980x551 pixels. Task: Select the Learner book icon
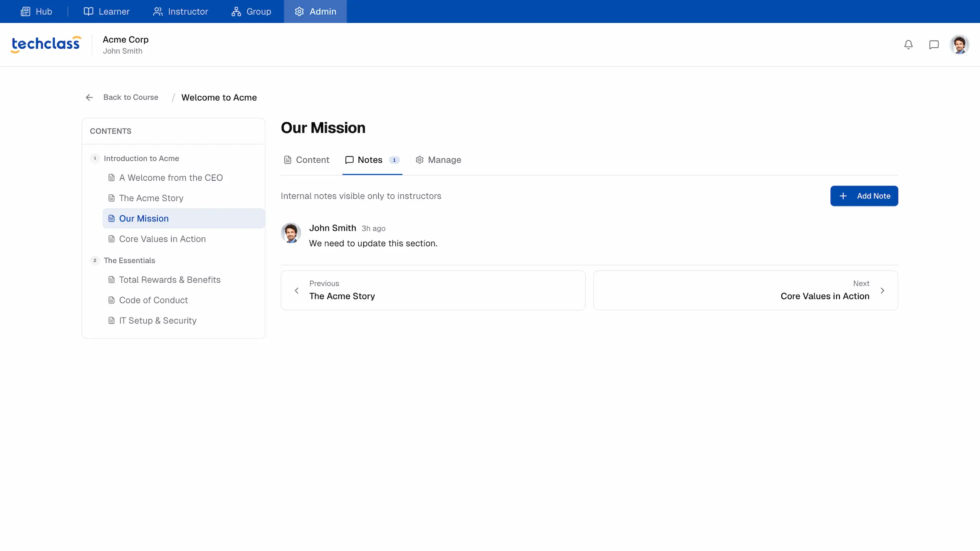pyautogui.click(x=89, y=11)
